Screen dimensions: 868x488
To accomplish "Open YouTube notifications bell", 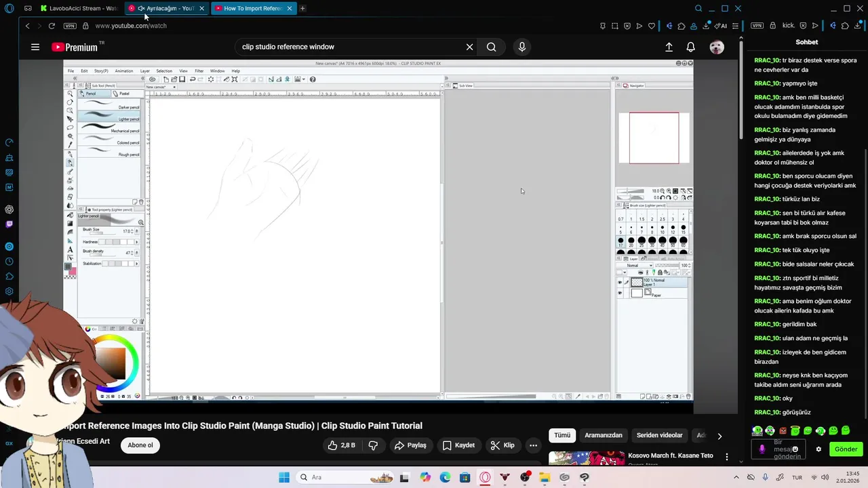I will pyautogui.click(x=690, y=47).
